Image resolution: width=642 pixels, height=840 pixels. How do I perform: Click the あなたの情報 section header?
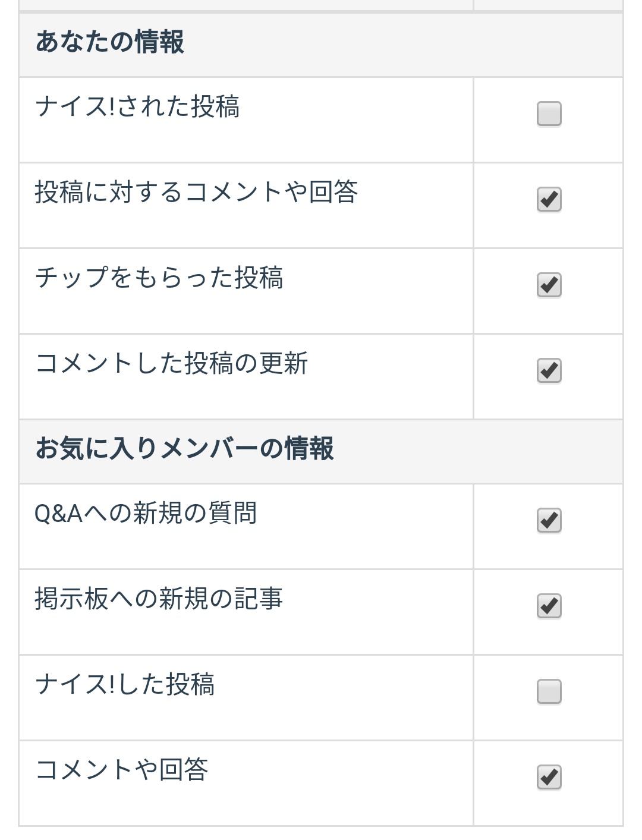(x=110, y=43)
